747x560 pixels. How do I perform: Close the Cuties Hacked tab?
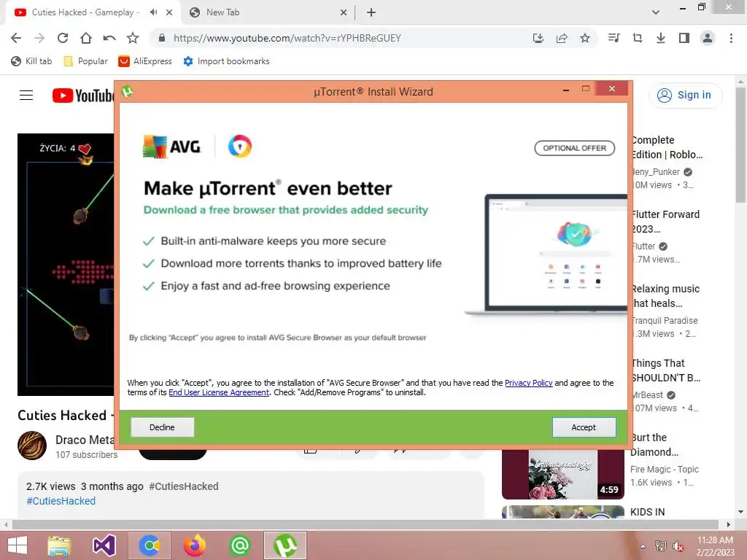pos(169,12)
